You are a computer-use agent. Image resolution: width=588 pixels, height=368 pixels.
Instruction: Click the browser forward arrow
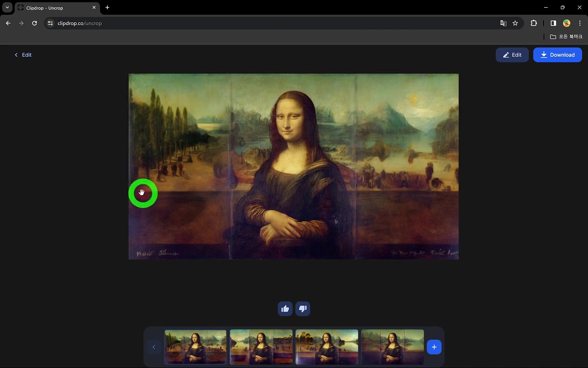pyautogui.click(x=21, y=24)
